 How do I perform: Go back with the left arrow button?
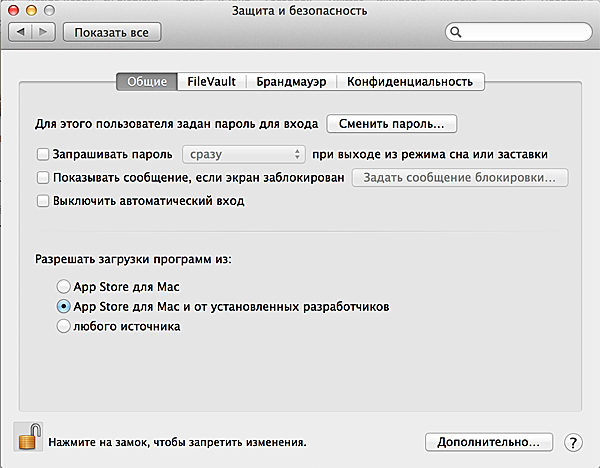point(20,32)
